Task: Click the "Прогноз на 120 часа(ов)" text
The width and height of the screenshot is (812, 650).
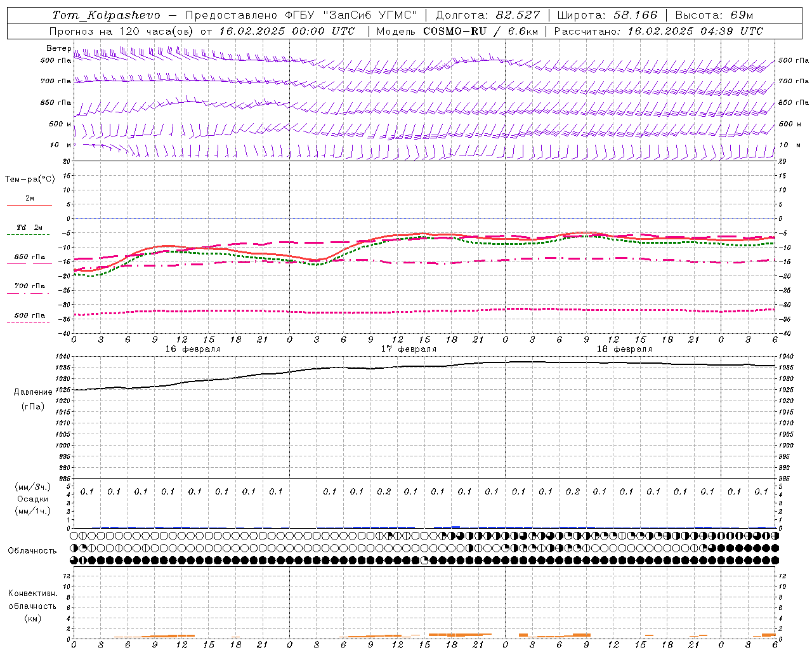Action: [x=122, y=31]
